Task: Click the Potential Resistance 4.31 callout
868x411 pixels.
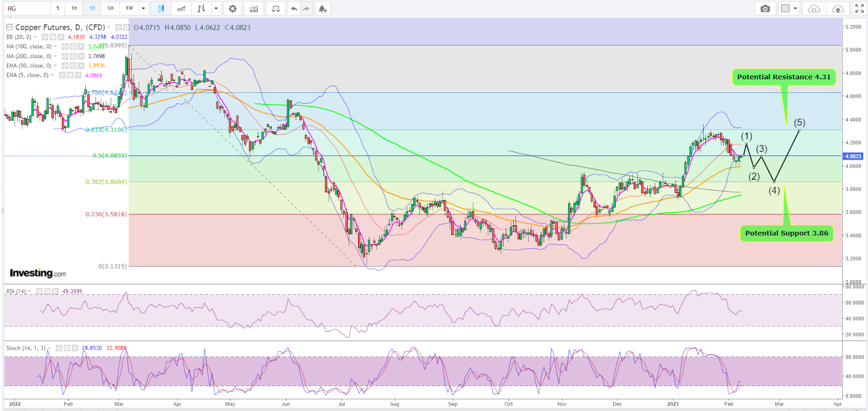Action: pos(784,77)
